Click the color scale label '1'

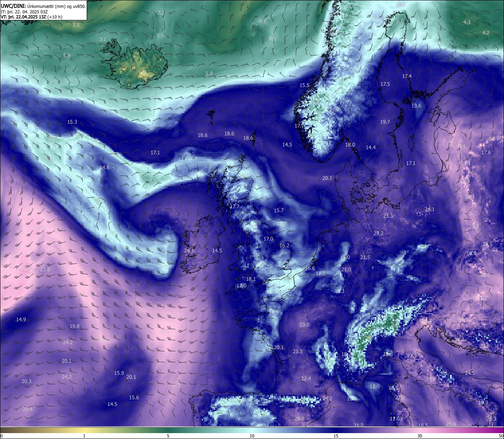(84, 436)
